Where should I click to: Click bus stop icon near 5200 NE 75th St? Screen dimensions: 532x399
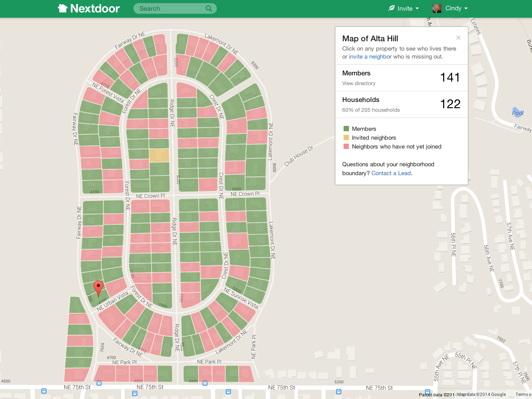point(339,391)
